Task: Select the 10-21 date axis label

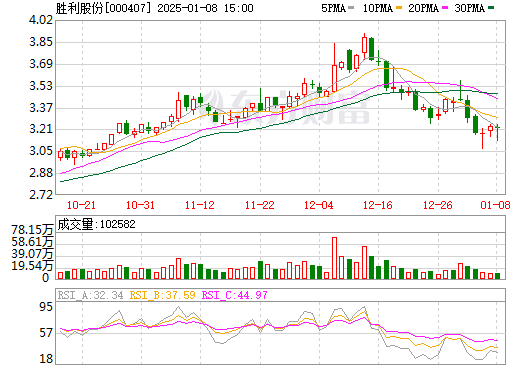Action: pyautogui.click(x=81, y=205)
